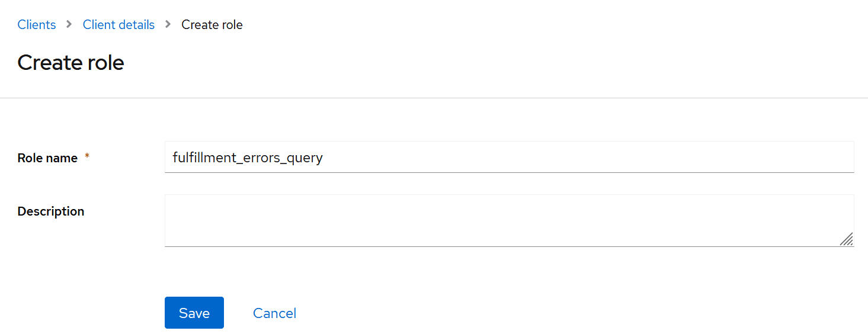The image size is (868, 334).
Task: Click the chevron separator after Client details
Action: (x=168, y=24)
